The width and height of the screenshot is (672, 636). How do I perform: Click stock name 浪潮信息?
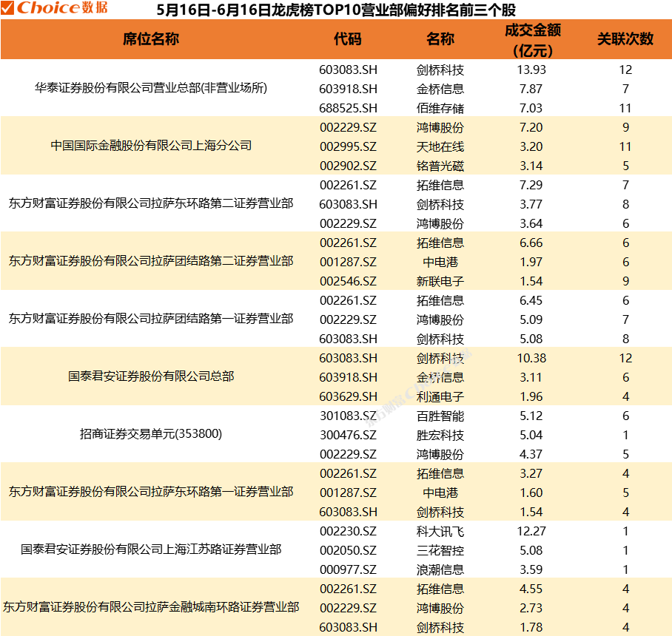pyautogui.click(x=440, y=569)
